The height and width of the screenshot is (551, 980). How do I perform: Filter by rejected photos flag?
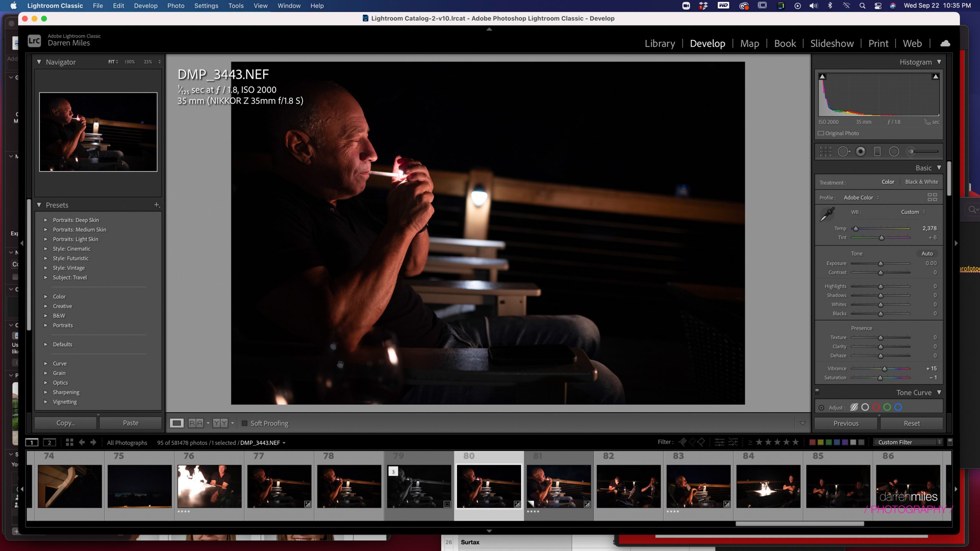[701, 442]
